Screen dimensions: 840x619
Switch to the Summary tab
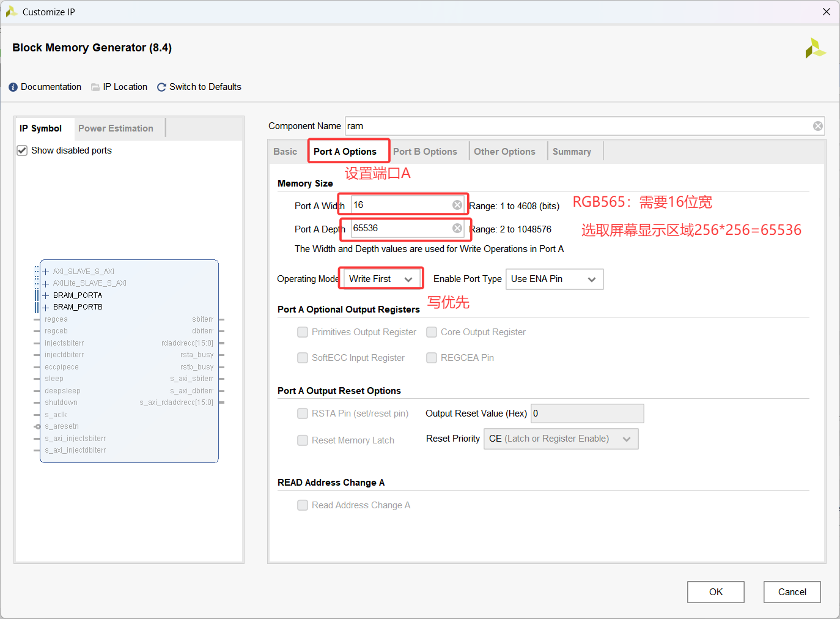tap(572, 152)
